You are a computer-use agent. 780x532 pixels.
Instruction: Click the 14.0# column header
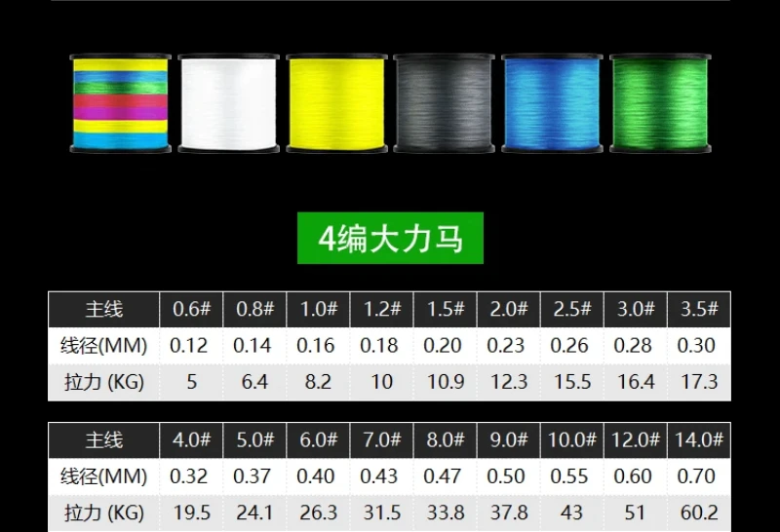coord(699,440)
